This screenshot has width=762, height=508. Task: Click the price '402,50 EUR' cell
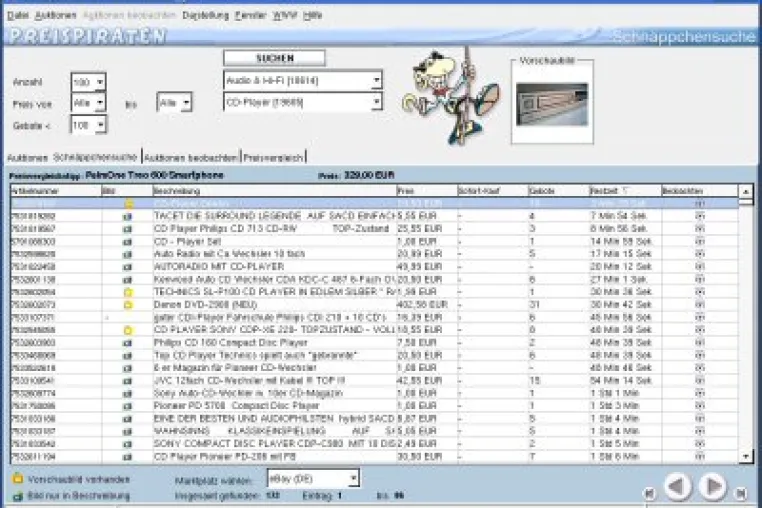coord(422,305)
